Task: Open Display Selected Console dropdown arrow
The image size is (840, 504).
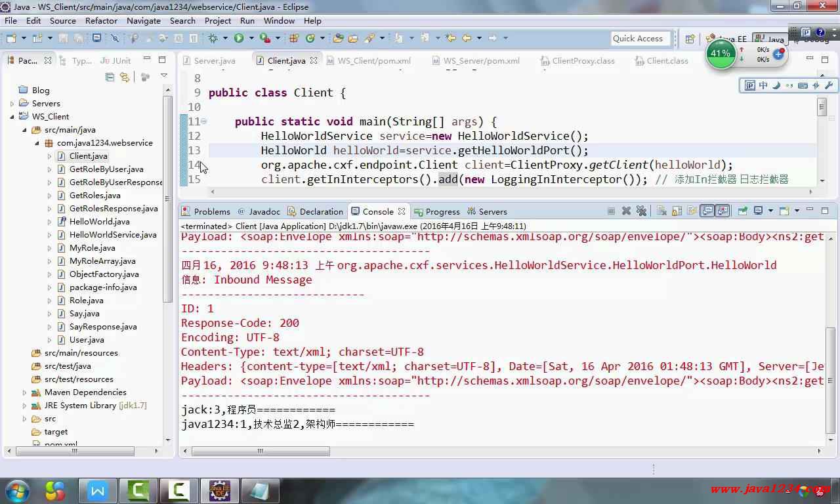Action: click(x=770, y=211)
